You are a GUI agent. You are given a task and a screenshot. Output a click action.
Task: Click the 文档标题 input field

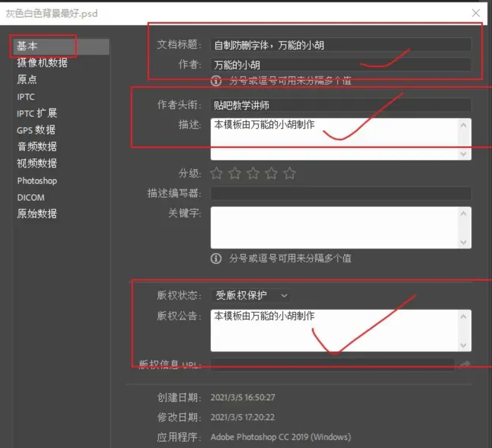(341, 45)
